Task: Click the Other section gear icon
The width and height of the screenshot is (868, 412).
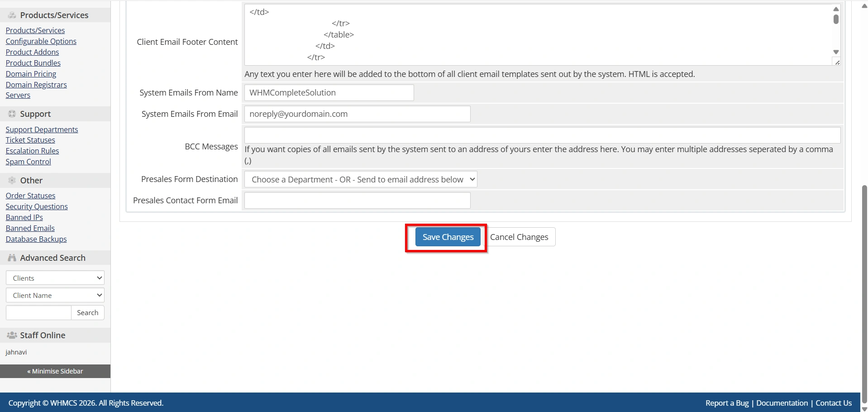Action: 12,180
